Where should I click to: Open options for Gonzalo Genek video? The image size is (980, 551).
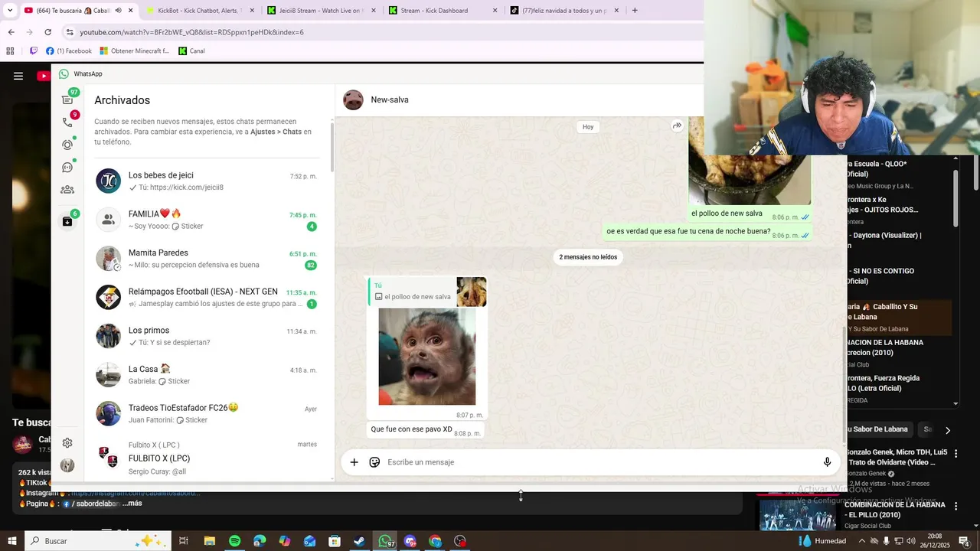click(955, 453)
